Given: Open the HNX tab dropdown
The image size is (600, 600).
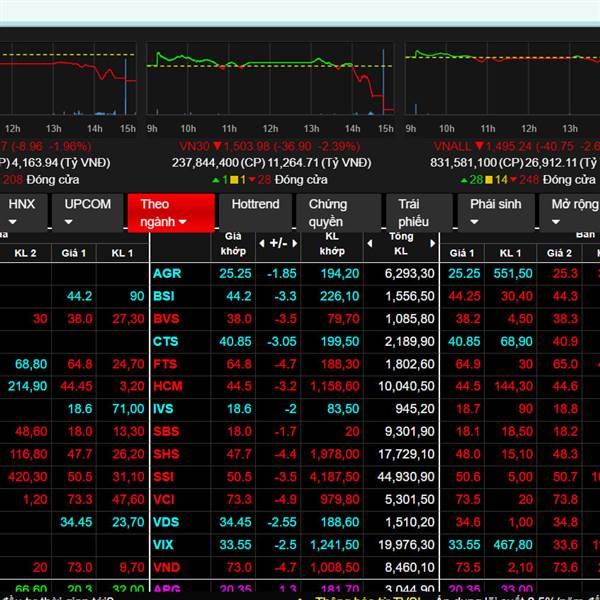Looking at the screenshot, I should tap(23, 212).
